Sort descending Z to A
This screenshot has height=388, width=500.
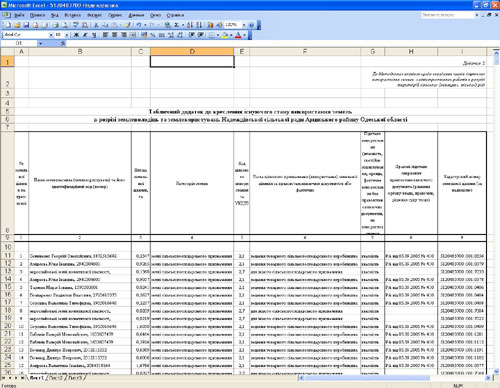pyautogui.click(x=199, y=25)
